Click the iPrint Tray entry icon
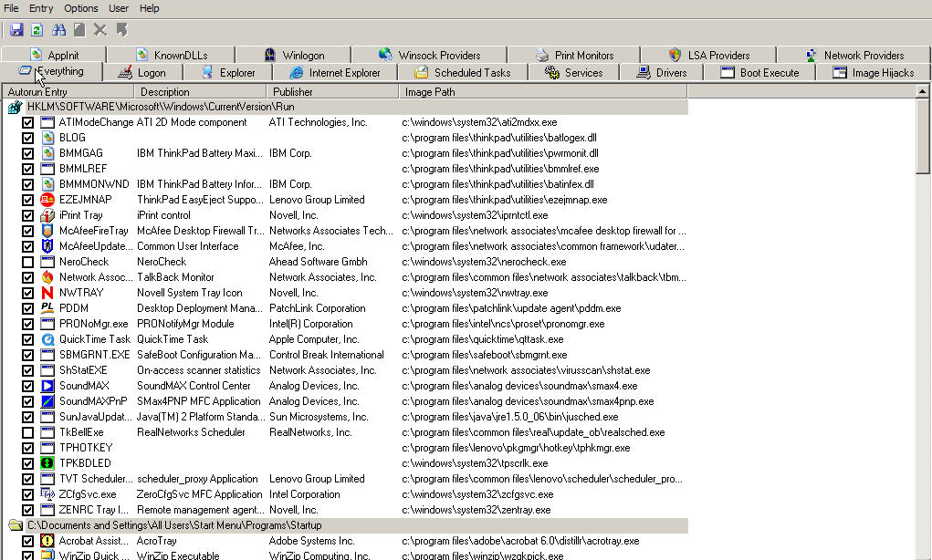The height and width of the screenshot is (560, 932). pyautogui.click(x=47, y=215)
